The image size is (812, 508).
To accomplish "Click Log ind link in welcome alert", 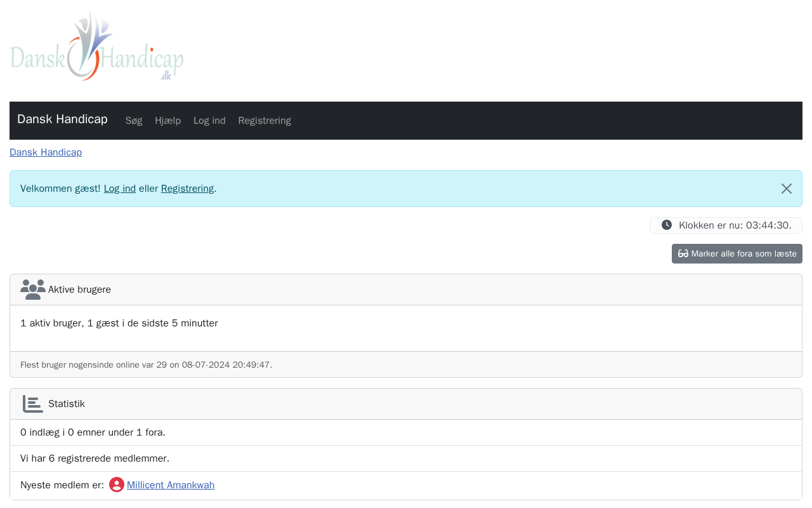I will pyautogui.click(x=120, y=189).
